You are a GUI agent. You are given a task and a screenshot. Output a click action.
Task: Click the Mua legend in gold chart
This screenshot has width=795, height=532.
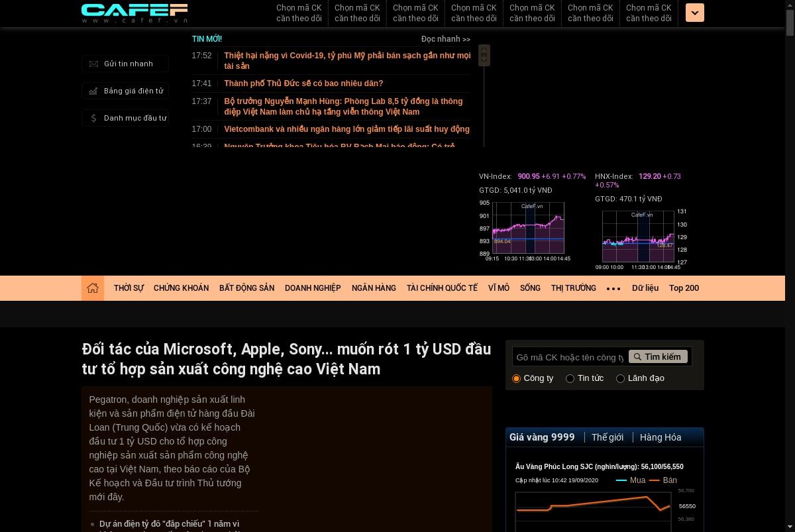tap(631, 480)
